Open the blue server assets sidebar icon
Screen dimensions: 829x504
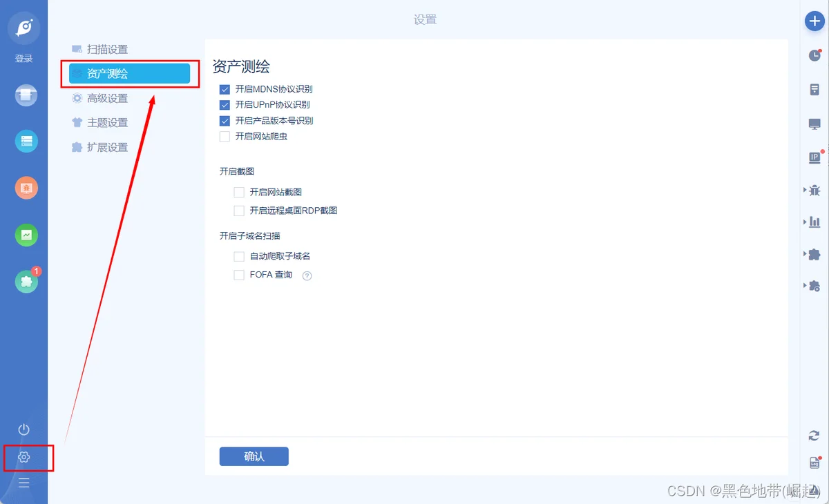[x=26, y=142]
